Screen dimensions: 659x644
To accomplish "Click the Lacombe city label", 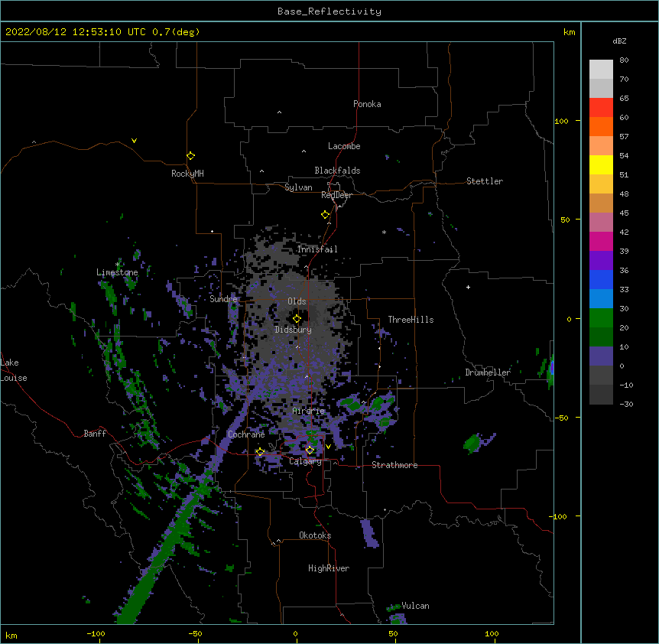I will [344, 146].
